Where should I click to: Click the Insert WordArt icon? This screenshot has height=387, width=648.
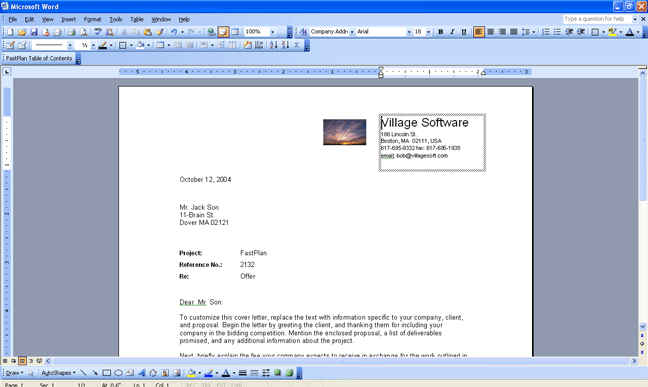click(x=141, y=373)
